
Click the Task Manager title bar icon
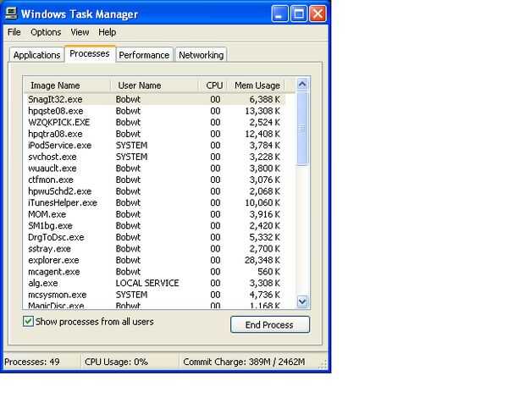11,14
